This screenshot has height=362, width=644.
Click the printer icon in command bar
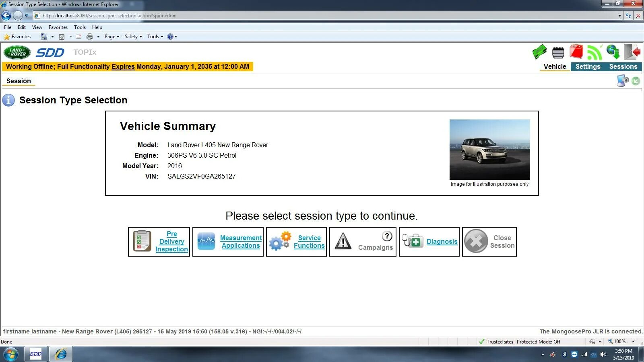(x=90, y=37)
